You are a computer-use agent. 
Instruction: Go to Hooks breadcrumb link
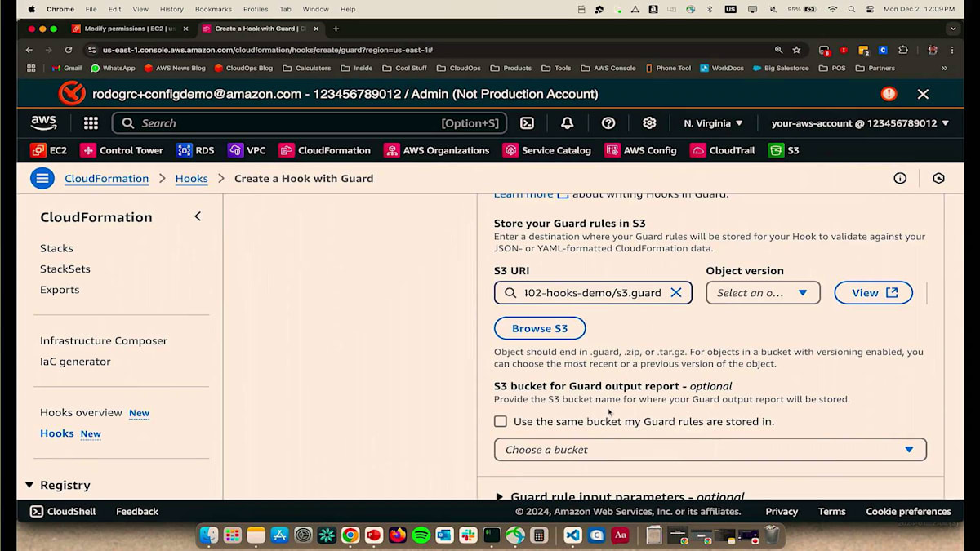pyautogui.click(x=192, y=178)
